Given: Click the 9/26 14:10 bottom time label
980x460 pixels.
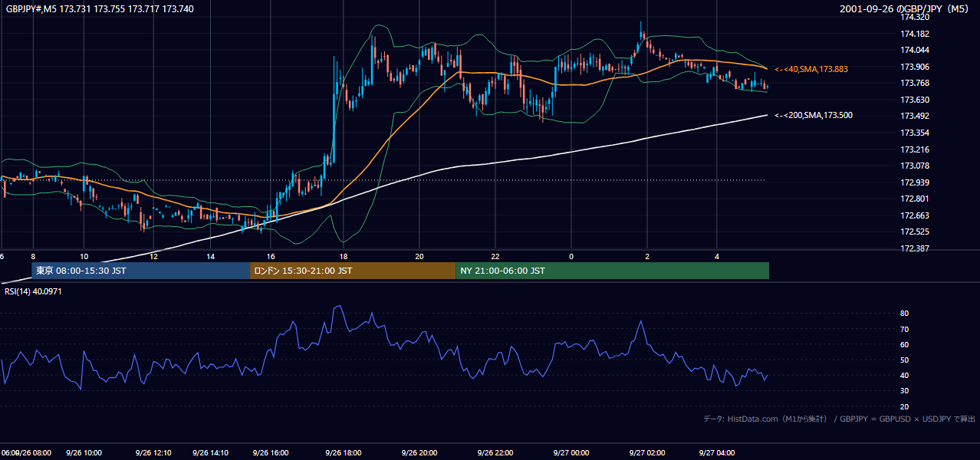Looking at the screenshot, I should tap(210, 453).
